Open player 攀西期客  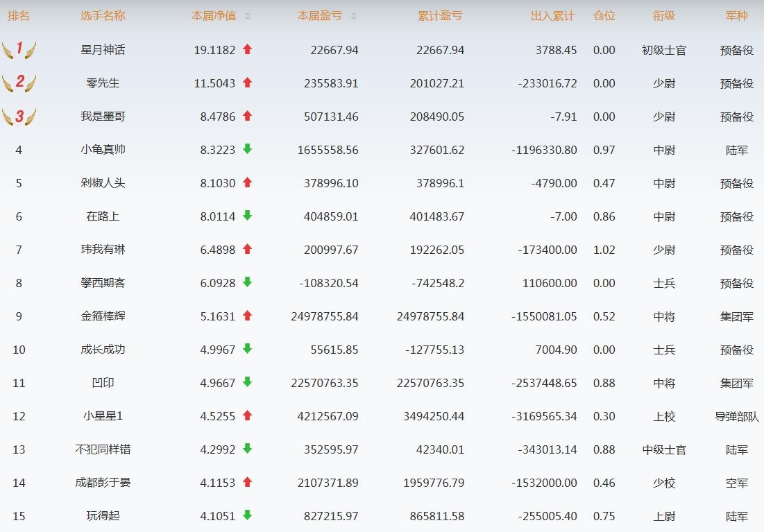[x=103, y=282]
